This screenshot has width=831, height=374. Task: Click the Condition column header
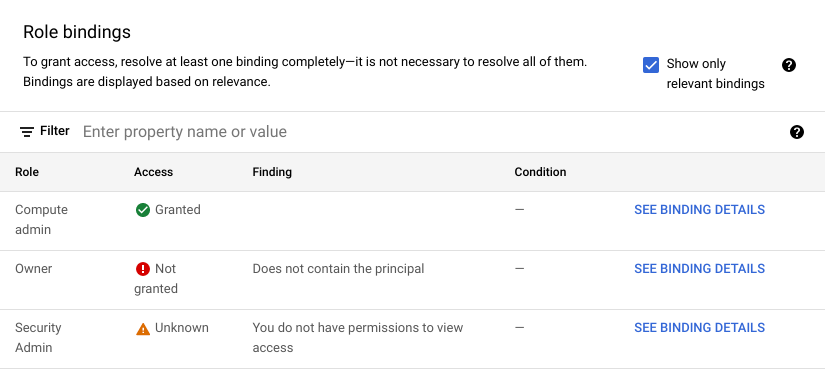540,172
